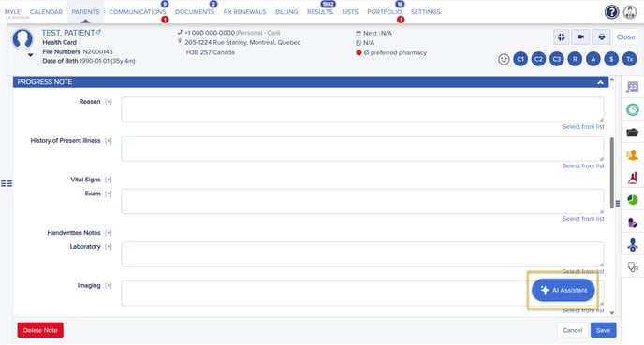Click the lab flask icon in the sidebar
Viewport: 644px width, 345px height.
coord(633,178)
